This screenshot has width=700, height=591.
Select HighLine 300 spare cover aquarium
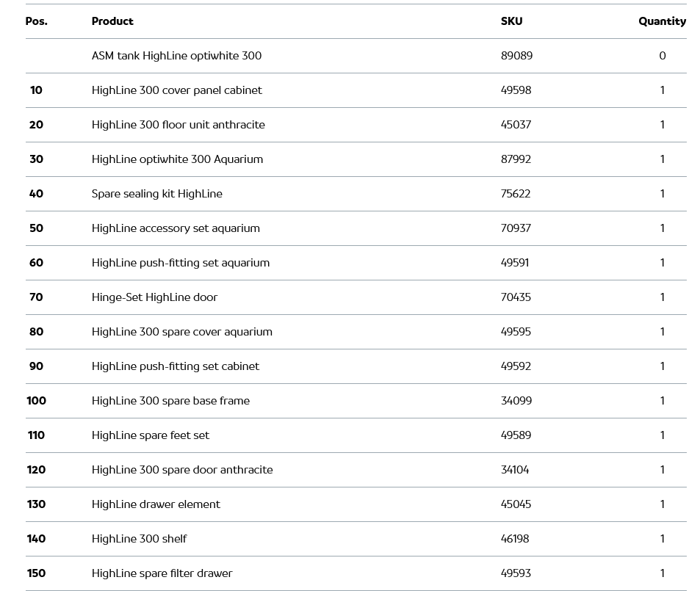tap(181, 332)
